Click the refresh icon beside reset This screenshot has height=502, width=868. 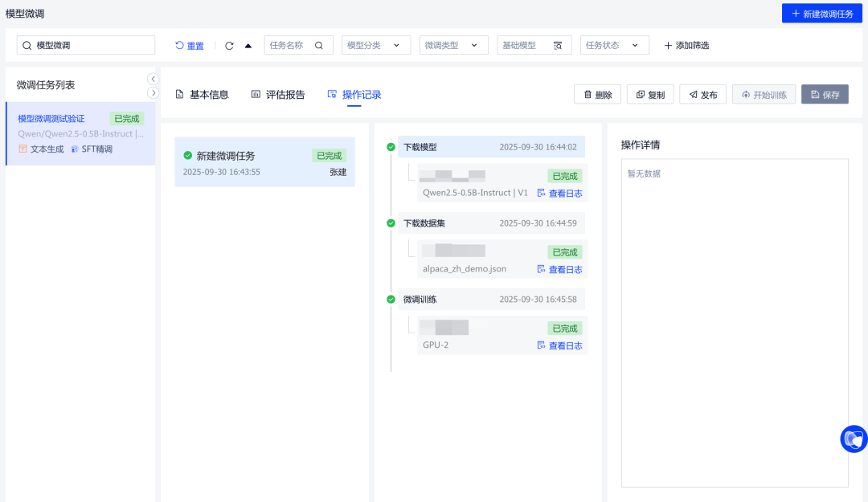(x=229, y=46)
